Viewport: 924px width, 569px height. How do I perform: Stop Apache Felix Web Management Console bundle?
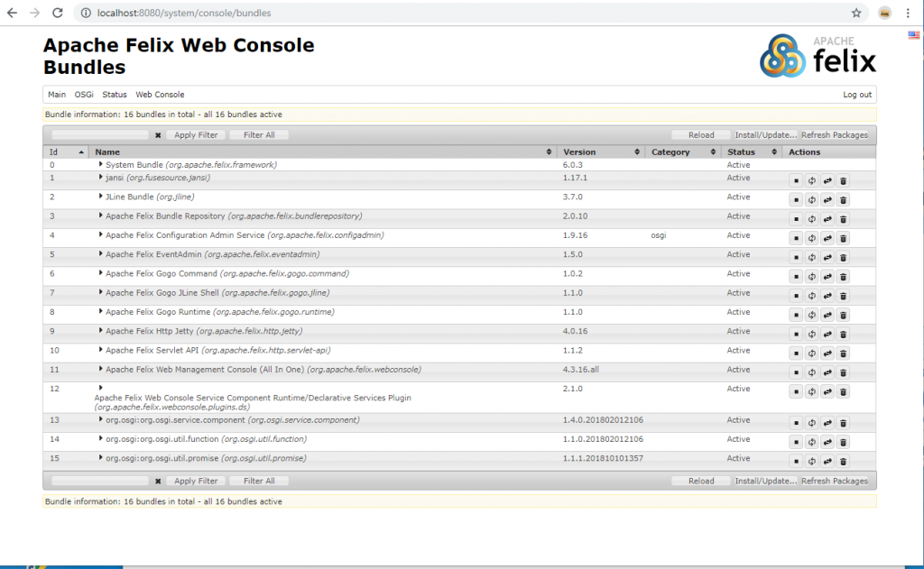point(796,372)
